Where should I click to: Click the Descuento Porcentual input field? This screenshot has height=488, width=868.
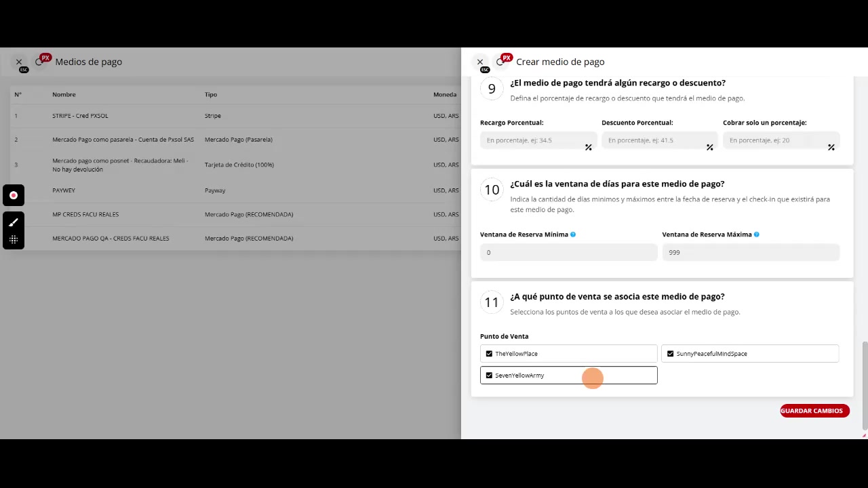coord(654,140)
